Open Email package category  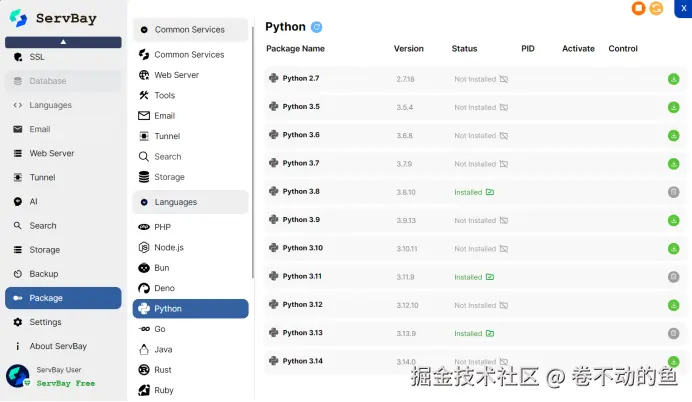click(x=190, y=116)
